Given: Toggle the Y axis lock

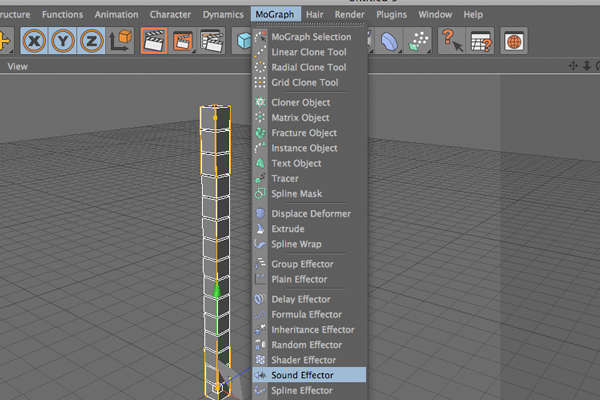Looking at the screenshot, I should (x=63, y=41).
